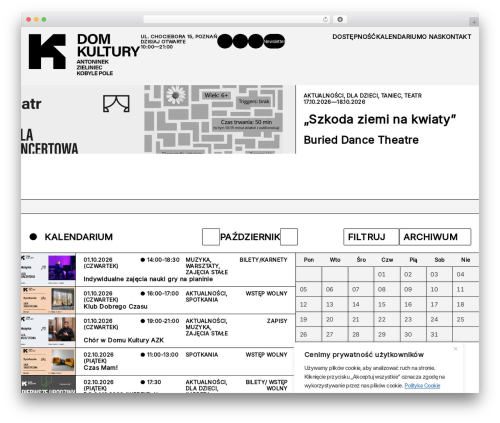Click the 19:00-21:00 time of the choir event
Viewport: 500px width, 423px height.
pos(163,321)
